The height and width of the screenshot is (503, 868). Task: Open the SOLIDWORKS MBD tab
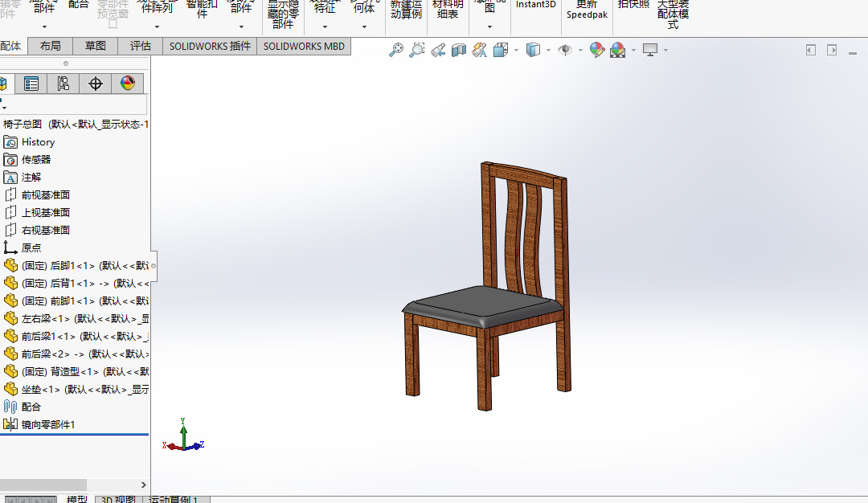(304, 46)
